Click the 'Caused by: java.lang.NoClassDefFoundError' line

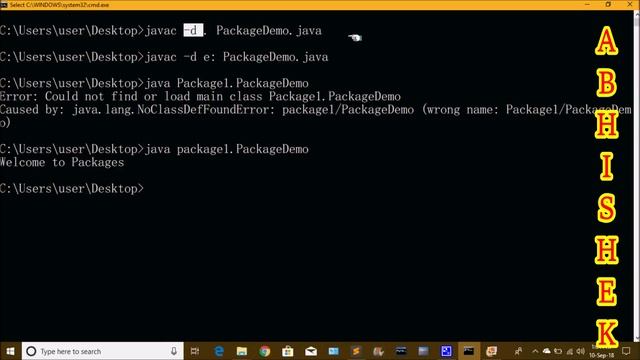[x=316, y=109]
